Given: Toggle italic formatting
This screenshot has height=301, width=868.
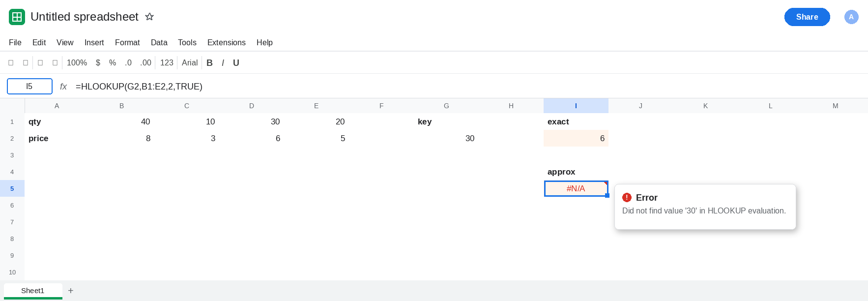Looking at the screenshot, I should coord(223,63).
